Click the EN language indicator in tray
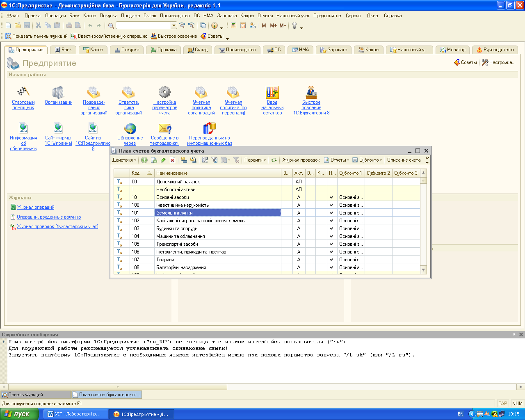This screenshot has width=525, height=420. (x=461, y=414)
